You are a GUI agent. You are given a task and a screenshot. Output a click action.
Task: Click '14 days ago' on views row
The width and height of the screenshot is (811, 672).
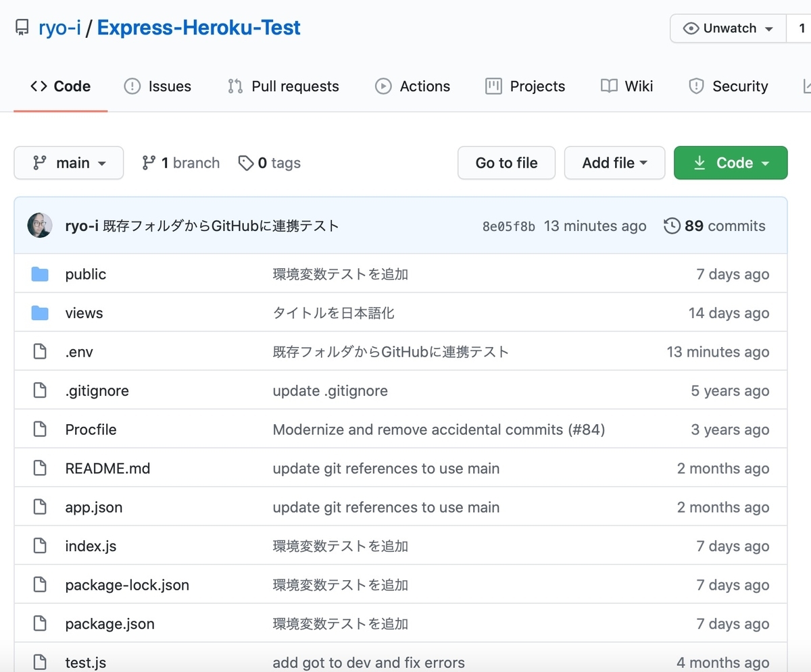(729, 313)
